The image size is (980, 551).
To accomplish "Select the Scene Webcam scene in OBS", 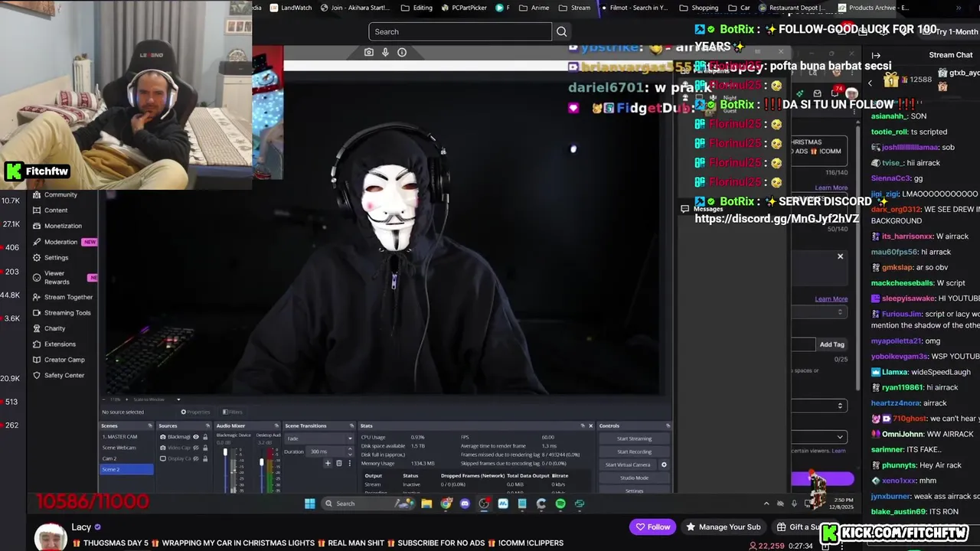I will tap(126, 448).
